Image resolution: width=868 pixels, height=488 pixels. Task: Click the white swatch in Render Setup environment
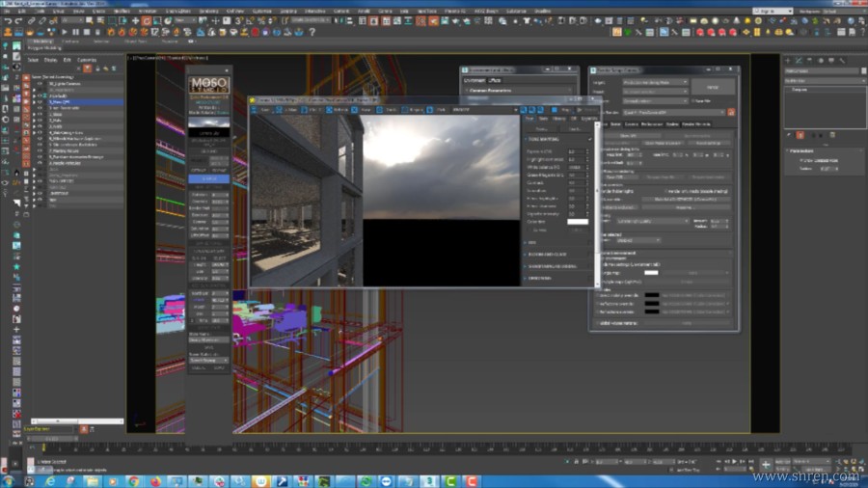[x=651, y=273]
